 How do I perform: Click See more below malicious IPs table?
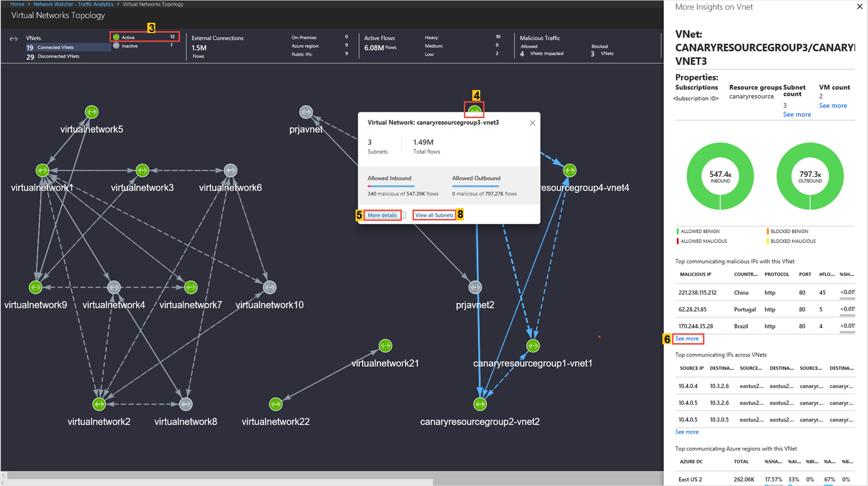coord(687,339)
